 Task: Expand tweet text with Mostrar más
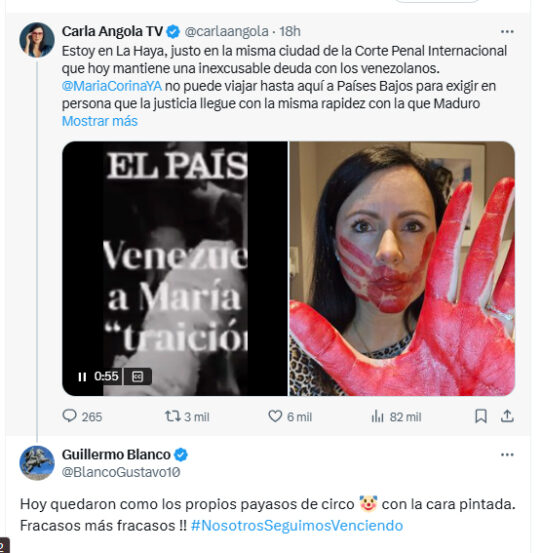click(x=100, y=121)
